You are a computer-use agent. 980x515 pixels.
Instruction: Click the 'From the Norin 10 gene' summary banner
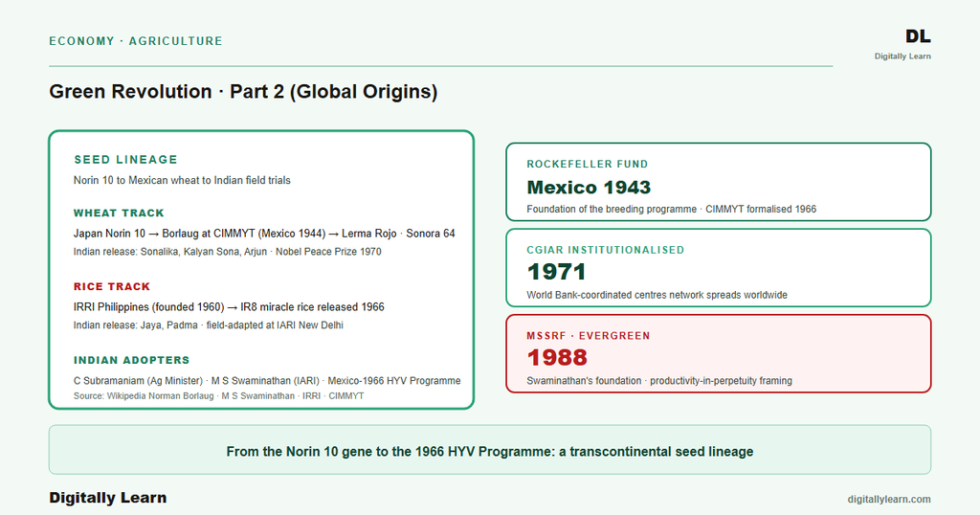[x=490, y=450]
